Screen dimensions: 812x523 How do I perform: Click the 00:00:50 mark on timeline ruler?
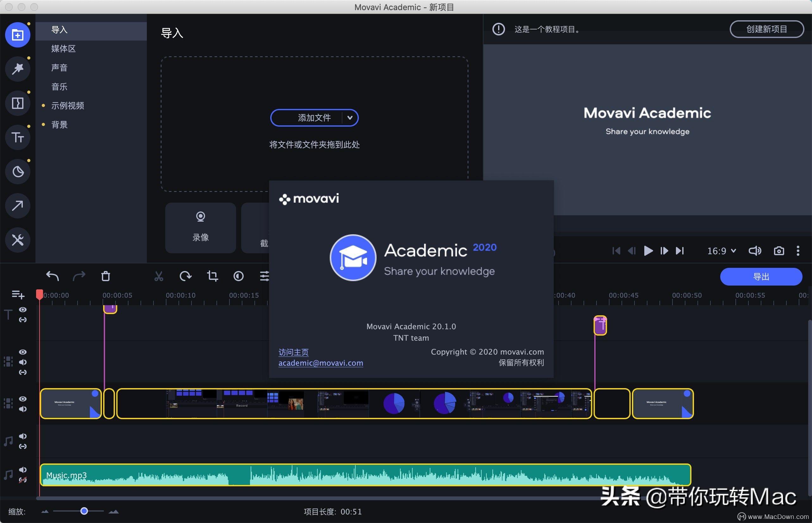tap(687, 295)
